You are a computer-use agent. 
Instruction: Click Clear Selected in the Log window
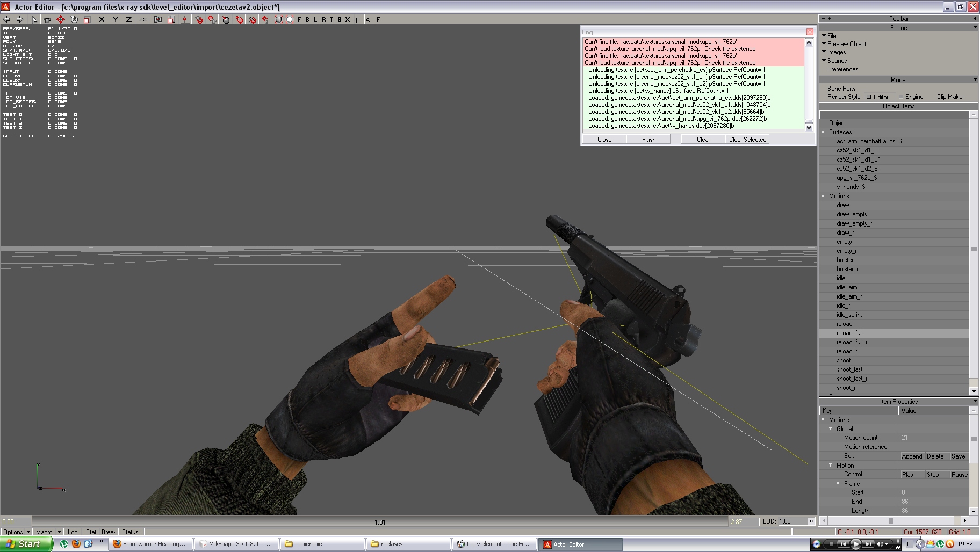coord(747,140)
